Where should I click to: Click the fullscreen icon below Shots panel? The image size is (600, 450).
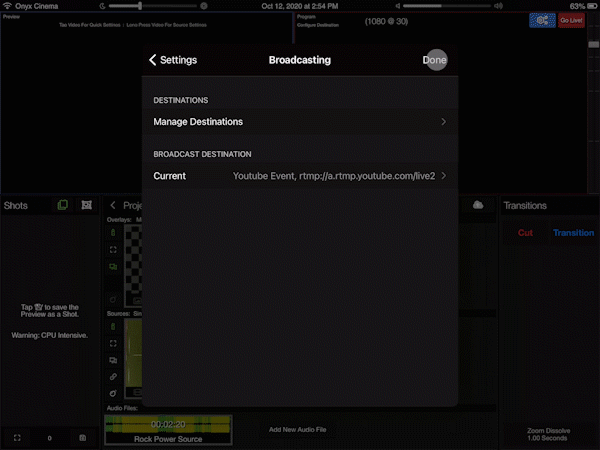(17, 438)
